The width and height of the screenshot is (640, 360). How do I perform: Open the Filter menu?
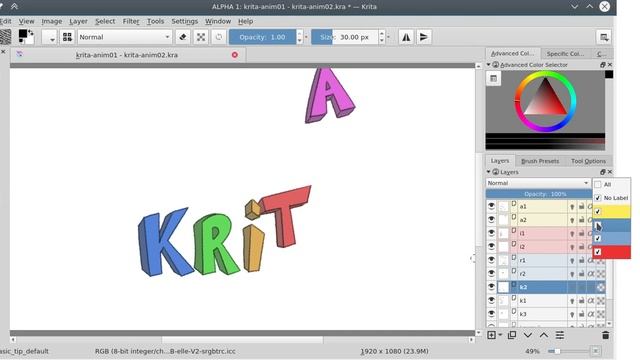tap(131, 21)
